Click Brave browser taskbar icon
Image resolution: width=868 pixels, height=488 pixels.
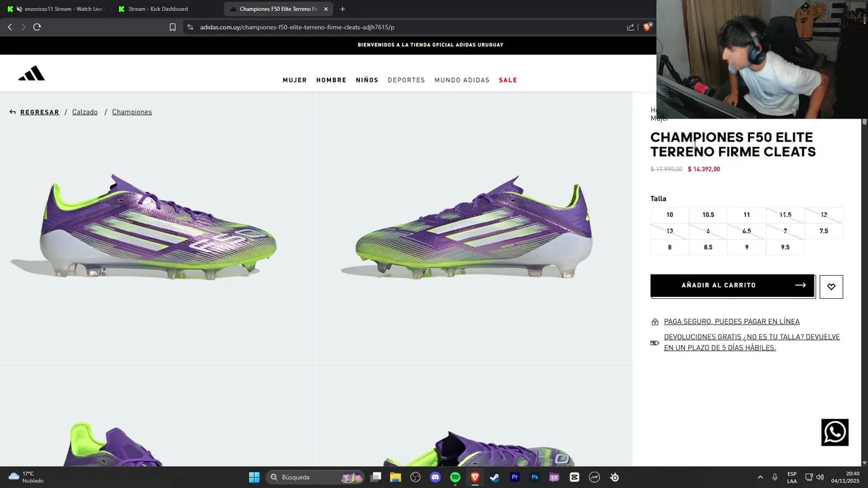coord(475,477)
